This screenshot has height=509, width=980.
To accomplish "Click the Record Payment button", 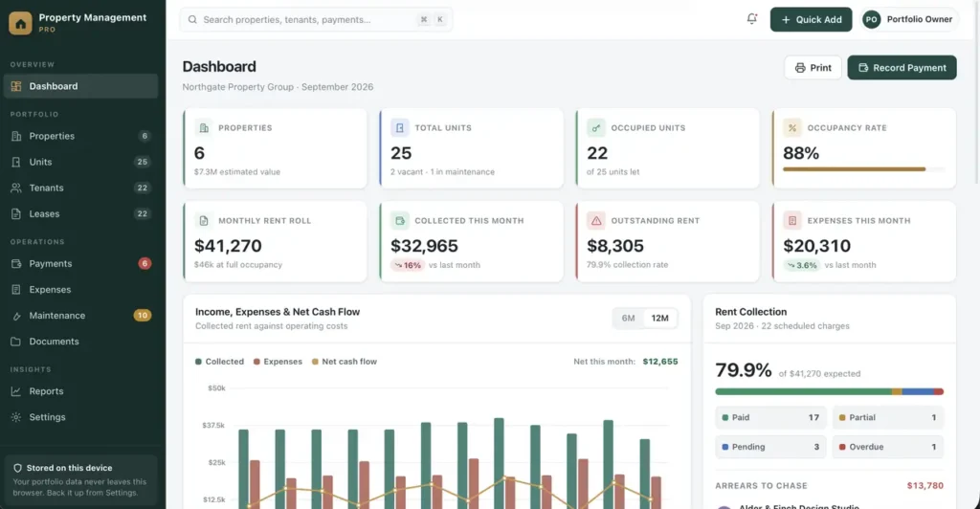I will click(x=902, y=67).
